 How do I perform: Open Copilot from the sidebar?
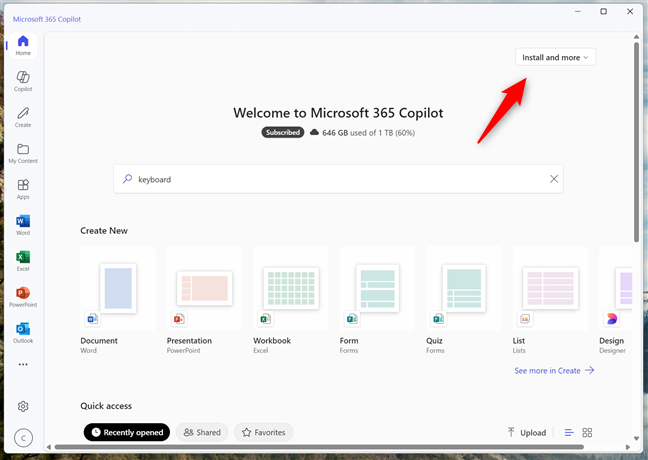23,81
